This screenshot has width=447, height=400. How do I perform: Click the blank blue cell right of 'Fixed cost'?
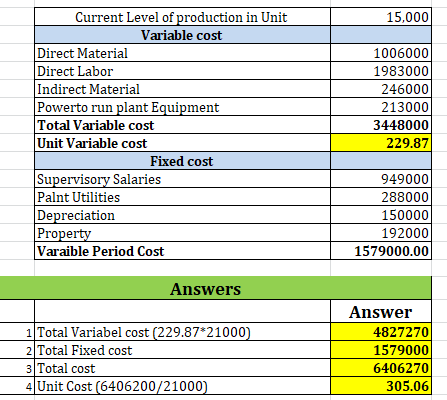[381, 161]
